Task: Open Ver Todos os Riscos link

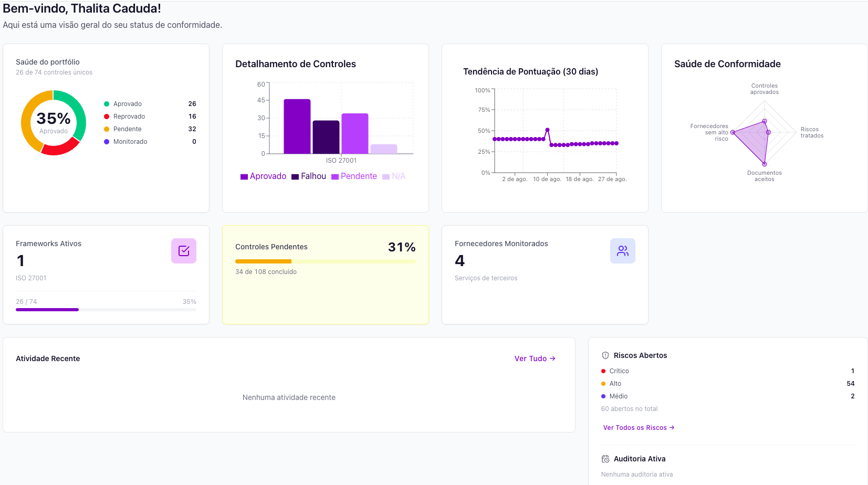Action: 639,428
